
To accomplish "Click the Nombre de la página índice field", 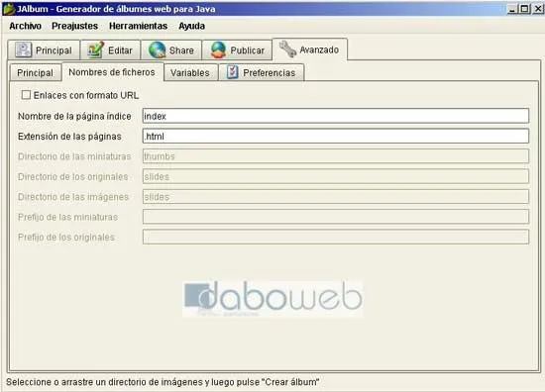I will [x=336, y=116].
